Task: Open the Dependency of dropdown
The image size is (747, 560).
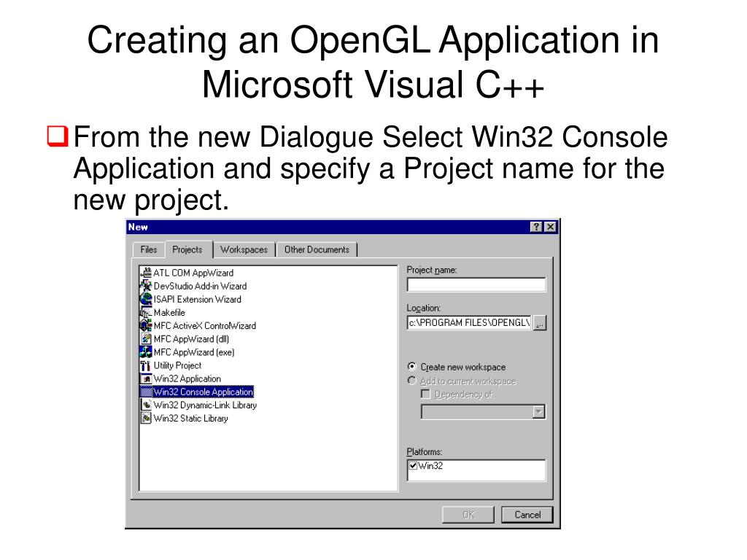Action: pyautogui.click(x=538, y=412)
